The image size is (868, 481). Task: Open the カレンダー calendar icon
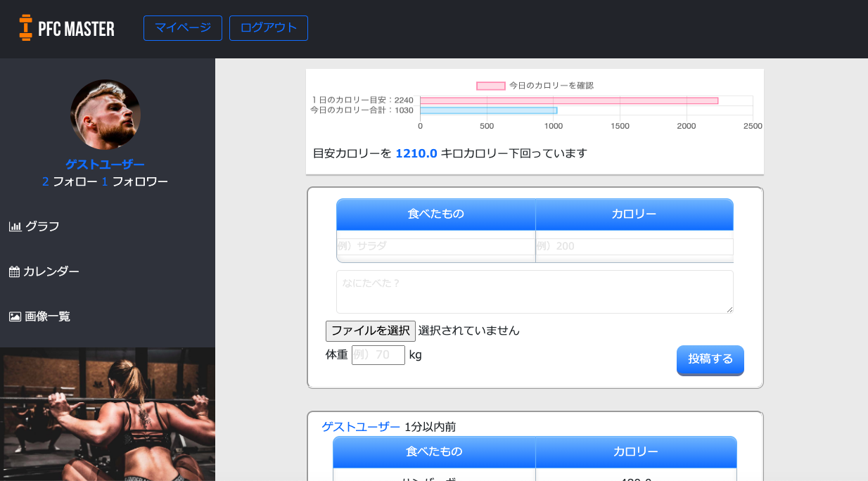(14, 271)
